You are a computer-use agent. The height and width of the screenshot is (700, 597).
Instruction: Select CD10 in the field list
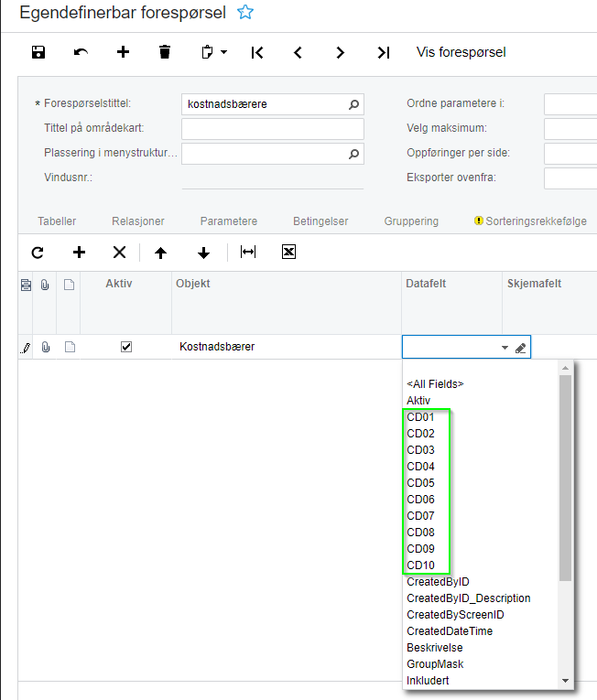click(x=420, y=565)
